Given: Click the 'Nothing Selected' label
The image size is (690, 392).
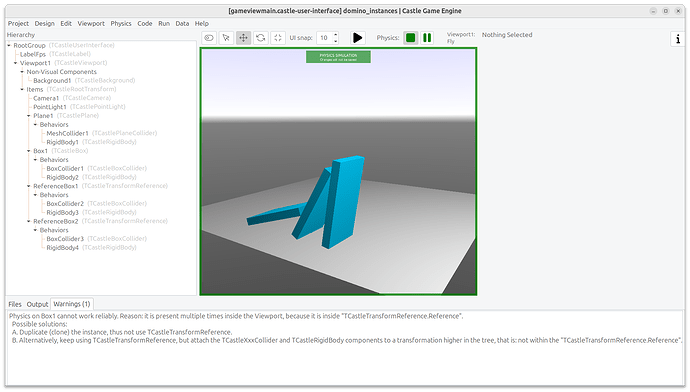Looking at the screenshot, I should pos(507,35).
